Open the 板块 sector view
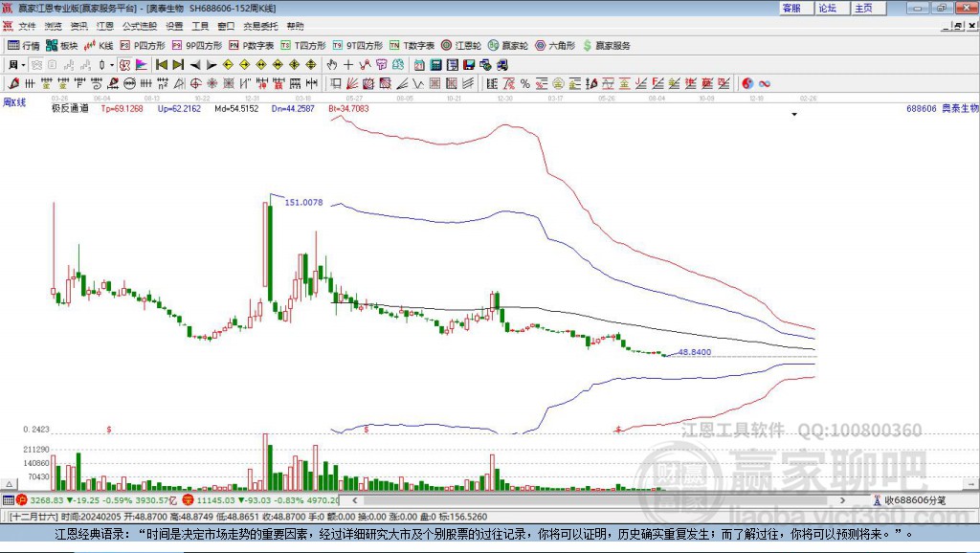Screen dimensions: 980x553 61,46
